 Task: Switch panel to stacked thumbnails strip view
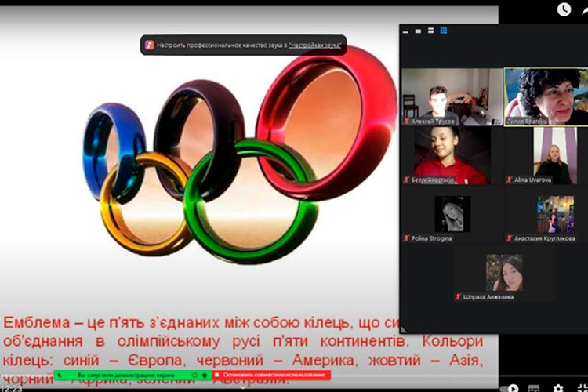pyautogui.click(x=431, y=31)
